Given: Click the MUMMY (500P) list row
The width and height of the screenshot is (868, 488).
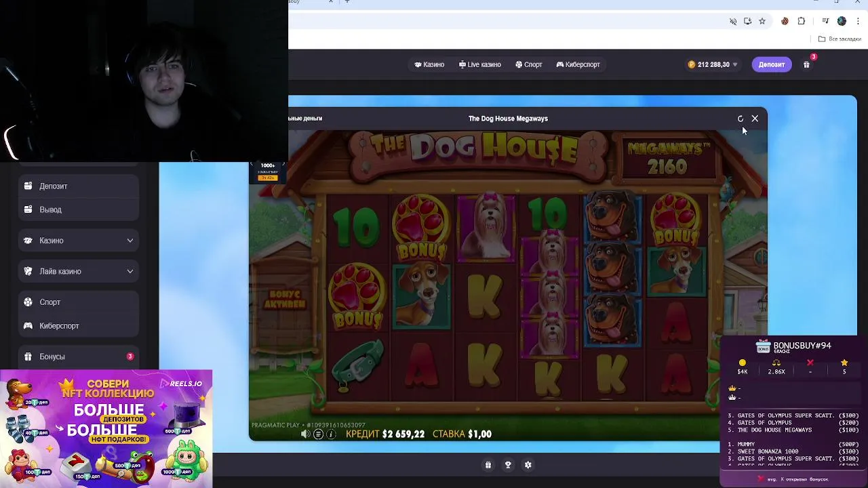Looking at the screenshot, I should 793,445.
